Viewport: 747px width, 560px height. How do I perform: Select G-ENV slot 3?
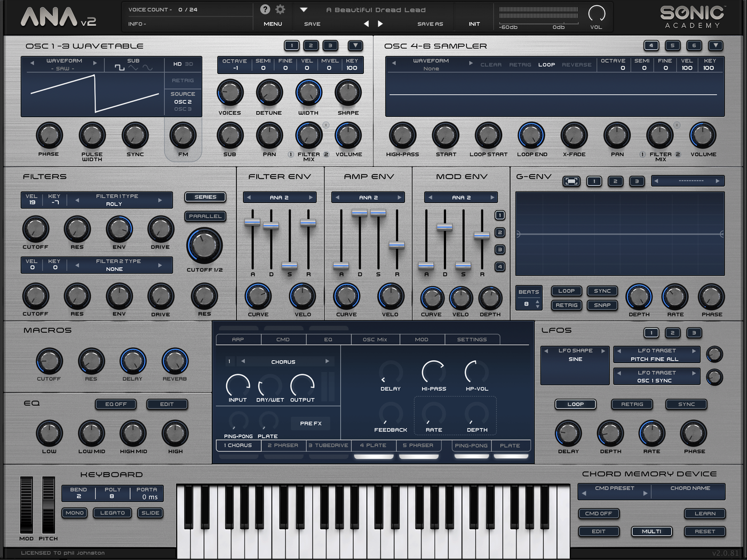point(637,181)
